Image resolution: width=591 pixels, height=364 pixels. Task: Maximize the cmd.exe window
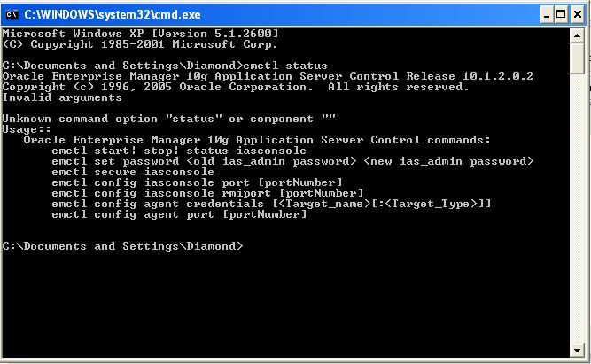click(559, 13)
